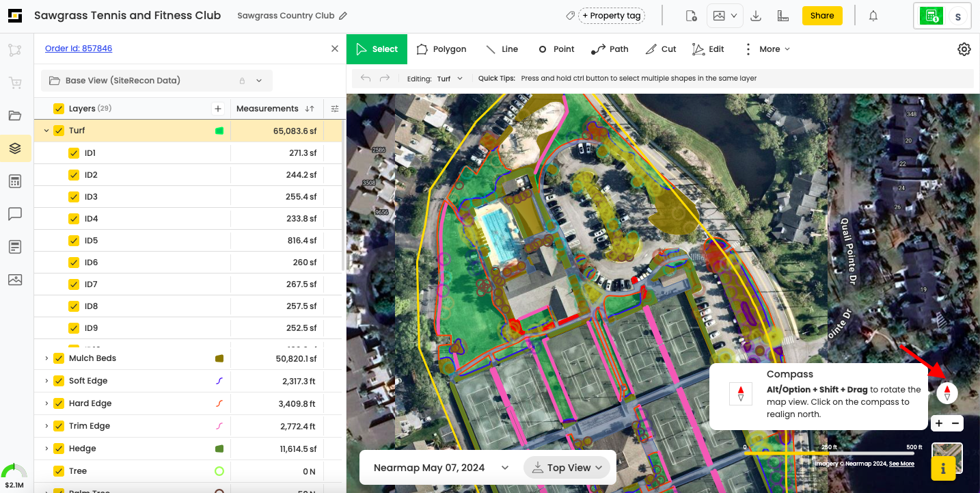Uncheck the ID1 checkbox
The image size is (980, 493).
coord(74,153)
